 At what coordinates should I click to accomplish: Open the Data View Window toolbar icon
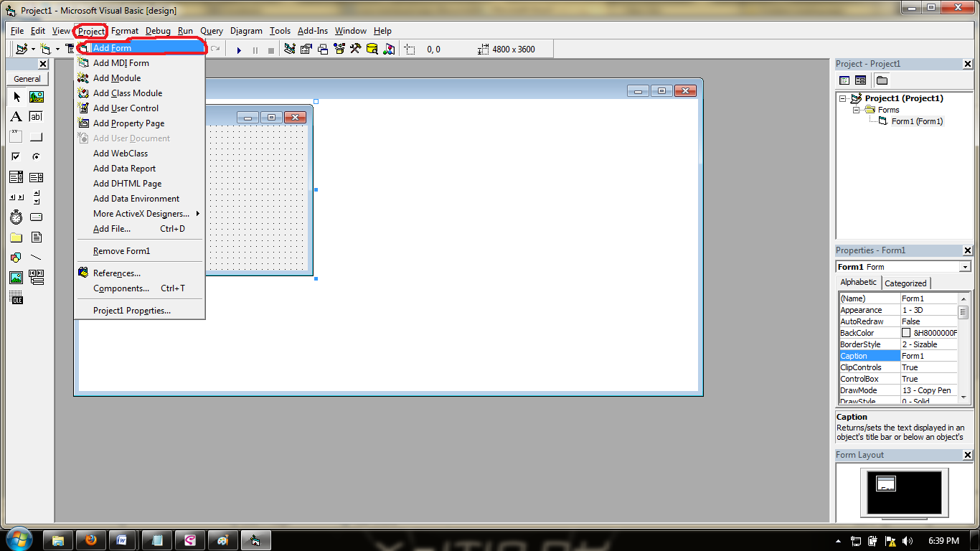[x=372, y=50]
